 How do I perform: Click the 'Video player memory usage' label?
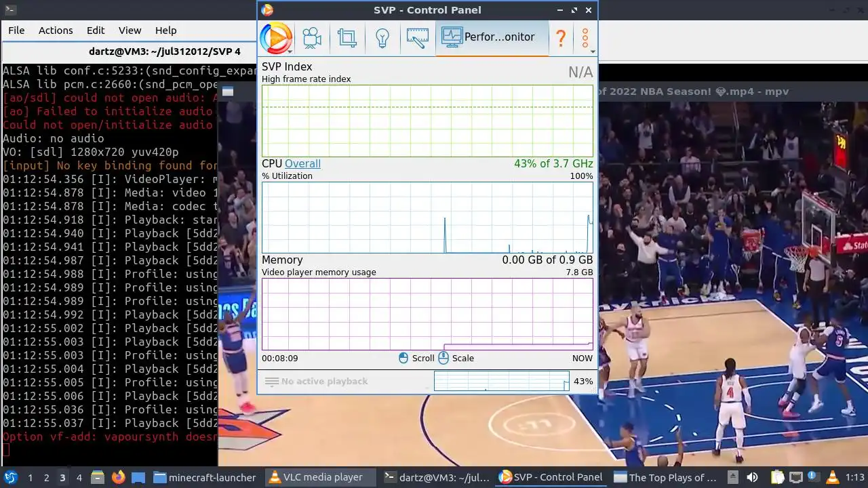click(319, 272)
